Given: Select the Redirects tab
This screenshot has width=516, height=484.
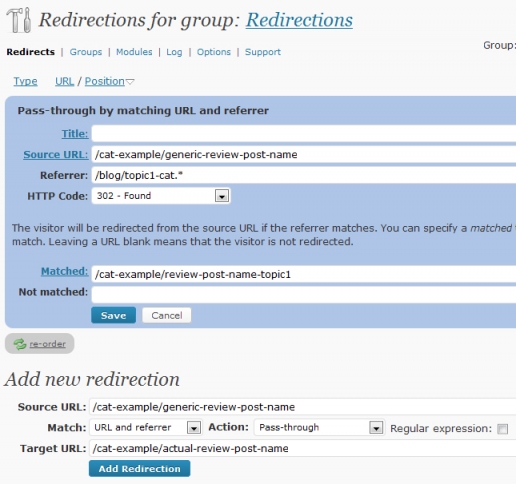Looking at the screenshot, I should tap(31, 52).
